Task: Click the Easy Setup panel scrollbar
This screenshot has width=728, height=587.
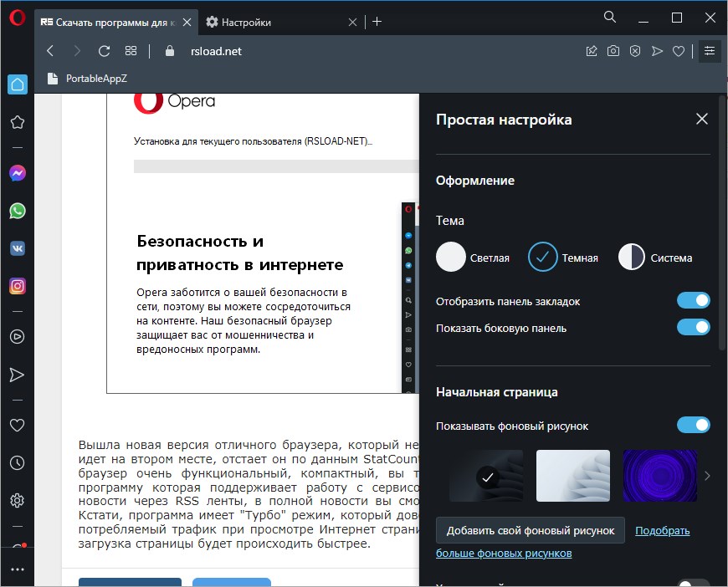Action: point(721,222)
